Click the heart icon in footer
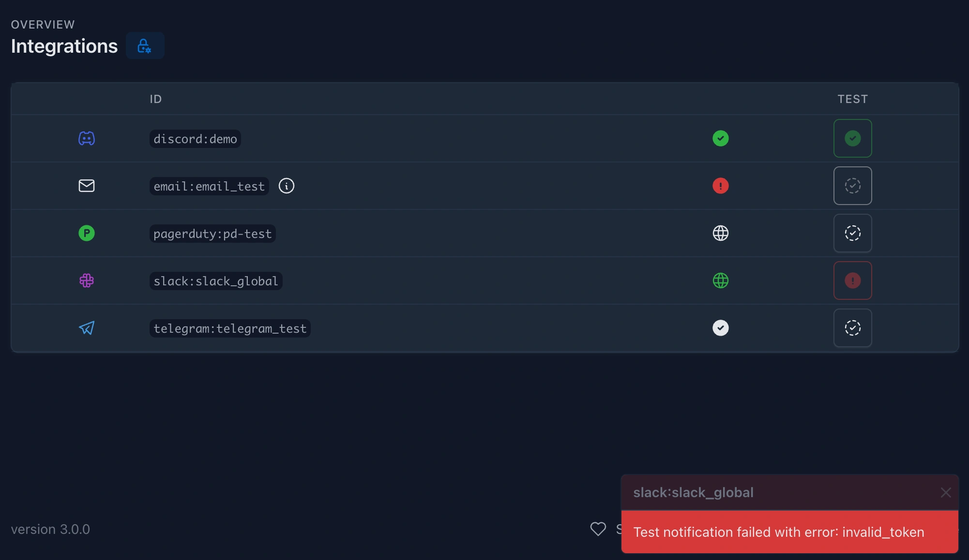The height and width of the screenshot is (560, 969). [x=598, y=529]
